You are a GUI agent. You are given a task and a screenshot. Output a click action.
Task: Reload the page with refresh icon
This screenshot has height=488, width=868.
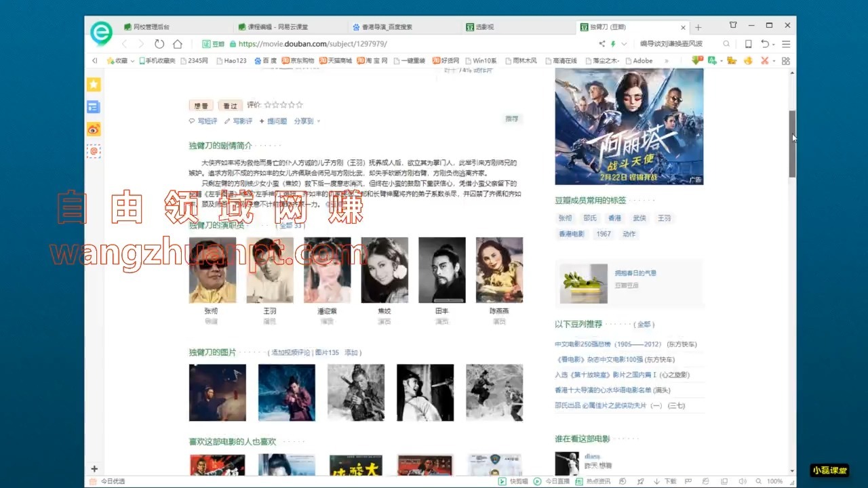pyautogui.click(x=159, y=44)
